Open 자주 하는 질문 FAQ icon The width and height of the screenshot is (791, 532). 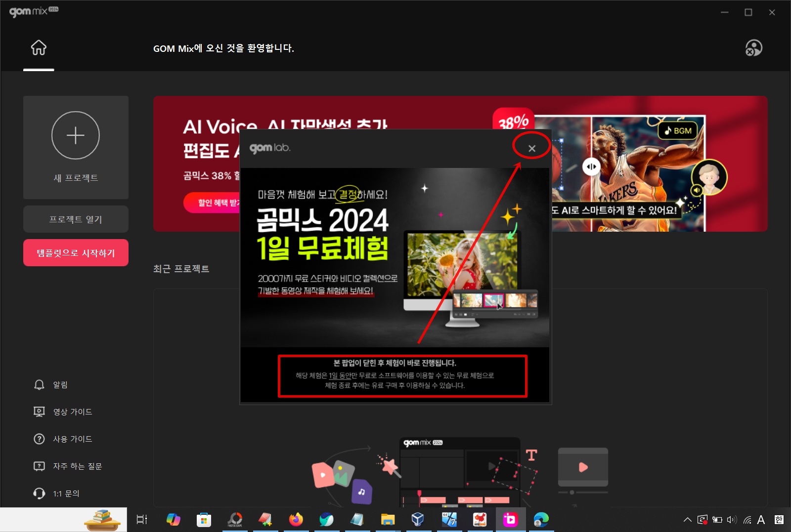pos(39,466)
